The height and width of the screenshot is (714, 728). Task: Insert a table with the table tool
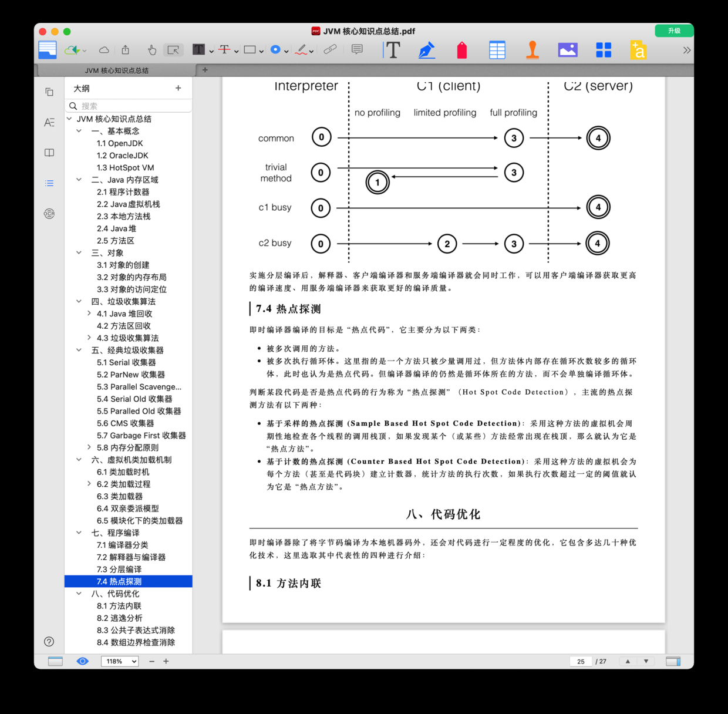click(x=497, y=50)
